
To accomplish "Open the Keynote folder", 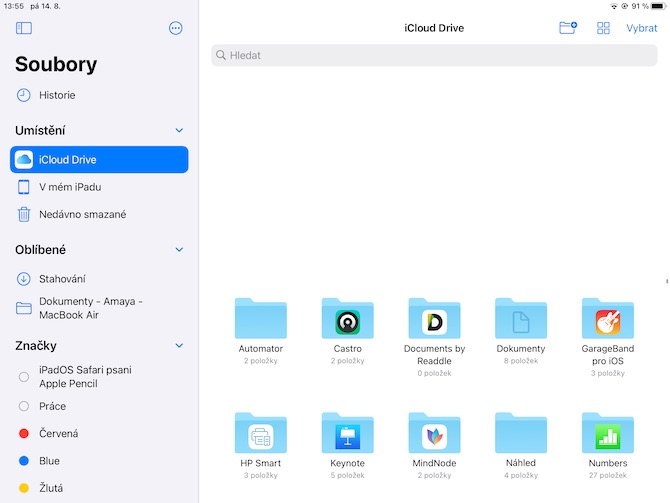I will pos(347,433).
